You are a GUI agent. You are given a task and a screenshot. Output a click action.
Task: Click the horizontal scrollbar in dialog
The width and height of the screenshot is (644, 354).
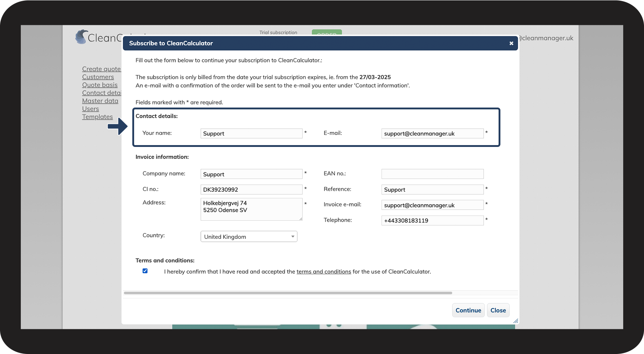coord(288,293)
